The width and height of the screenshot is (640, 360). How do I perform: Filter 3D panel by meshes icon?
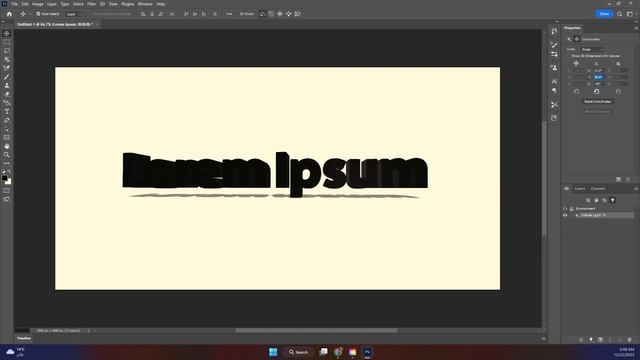(596, 200)
